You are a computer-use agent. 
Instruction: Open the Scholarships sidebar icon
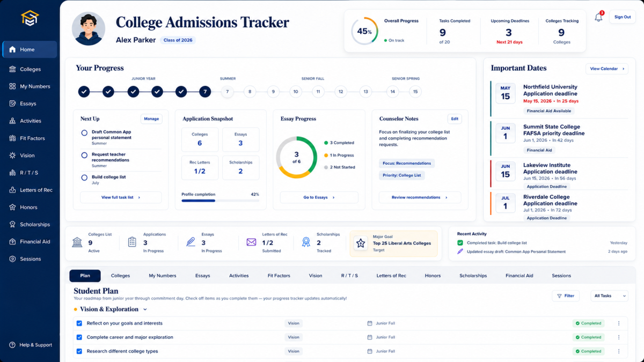12,224
